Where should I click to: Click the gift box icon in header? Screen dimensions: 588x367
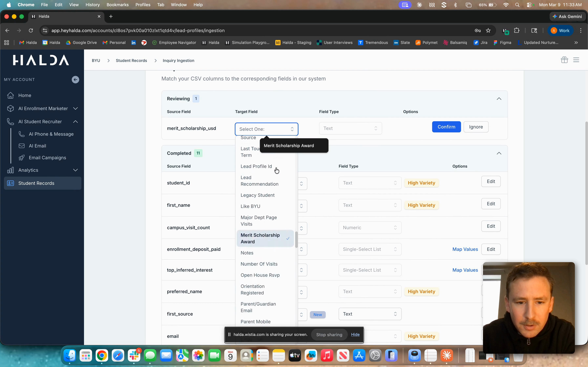point(564,60)
